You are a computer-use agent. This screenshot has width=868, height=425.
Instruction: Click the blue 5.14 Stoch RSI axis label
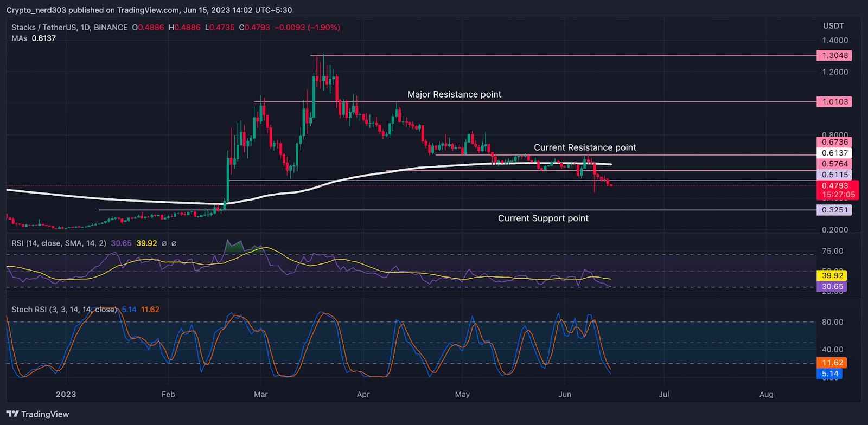tap(829, 374)
